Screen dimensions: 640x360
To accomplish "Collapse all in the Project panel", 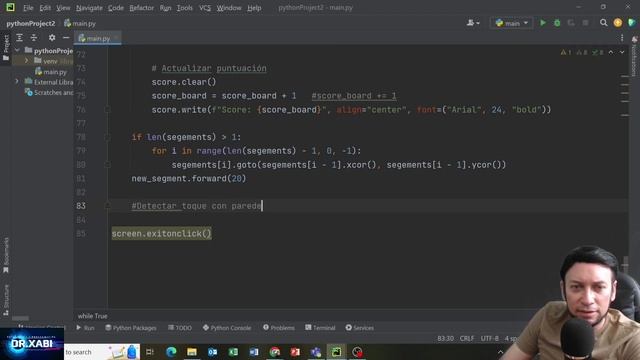I will tap(34, 38).
